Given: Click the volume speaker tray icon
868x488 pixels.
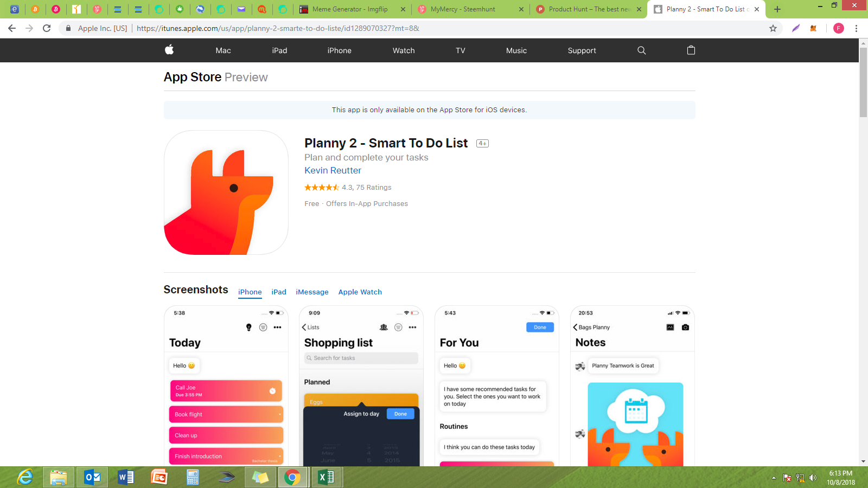Looking at the screenshot, I should click(813, 478).
